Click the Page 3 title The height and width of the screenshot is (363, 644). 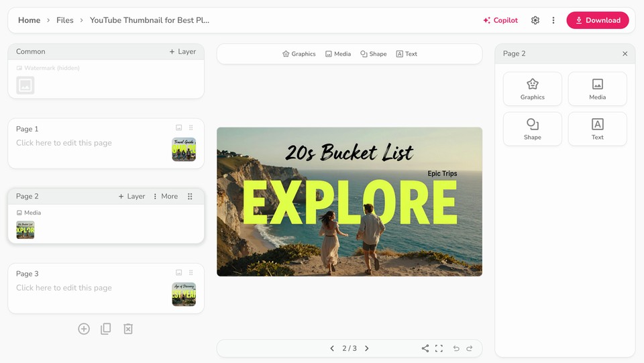(x=27, y=274)
